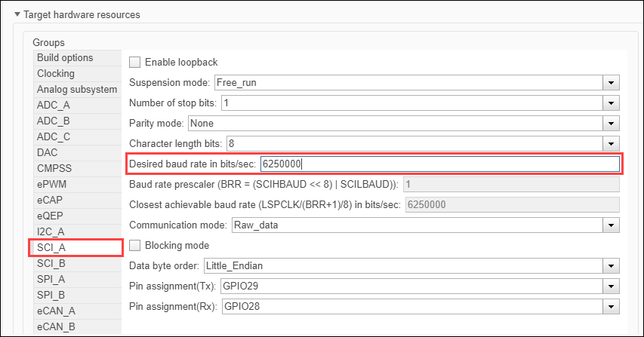Toggle Blocking mode checkbox
The height and width of the screenshot is (337, 644).
(x=136, y=245)
